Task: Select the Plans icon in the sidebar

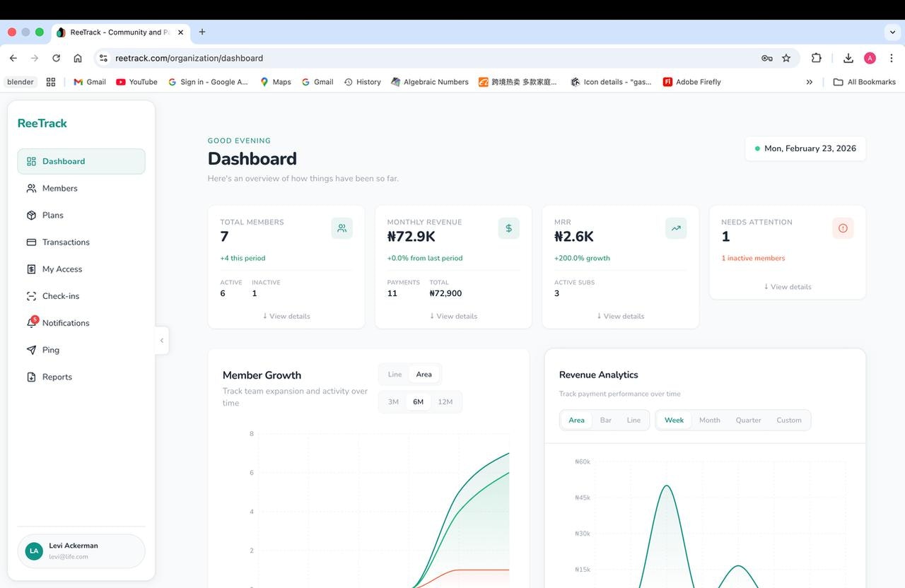Action: pos(31,215)
